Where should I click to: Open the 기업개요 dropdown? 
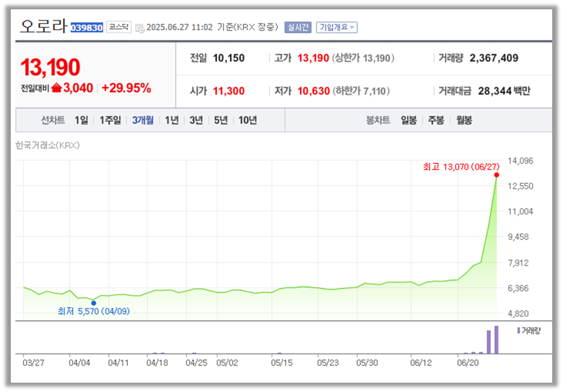(x=337, y=27)
